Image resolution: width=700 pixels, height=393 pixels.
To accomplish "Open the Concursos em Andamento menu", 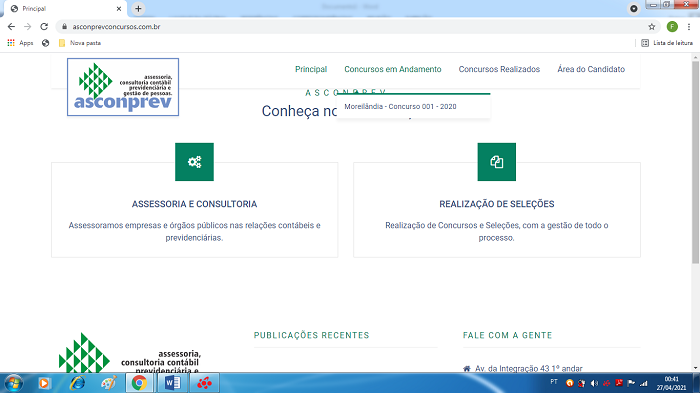I will tap(392, 69).
